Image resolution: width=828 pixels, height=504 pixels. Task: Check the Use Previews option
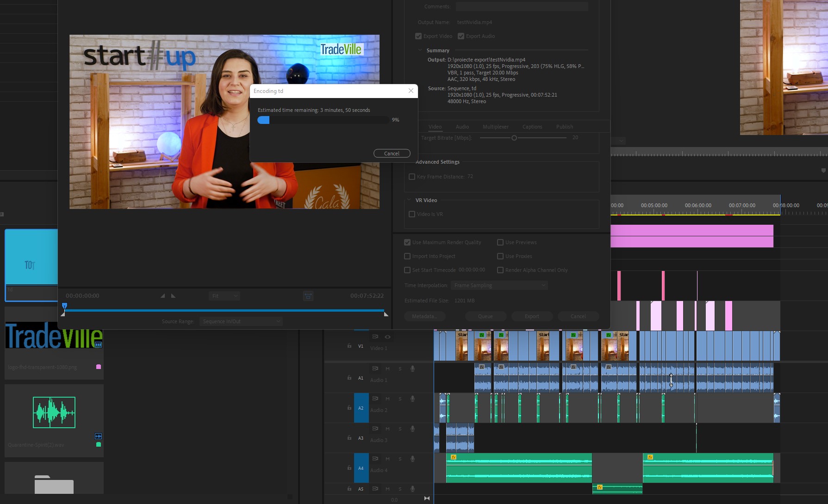click(500, 242)
